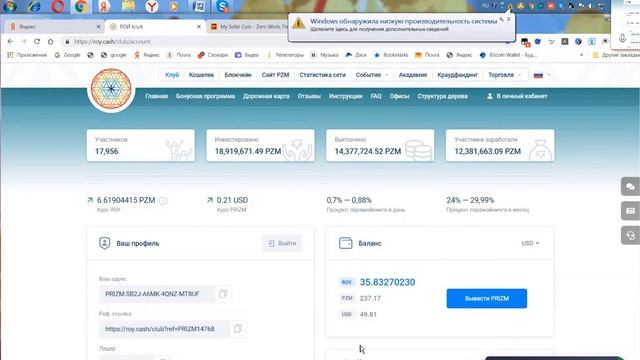Click the blue Вывести PRIZM button

(x=487, y=298)
